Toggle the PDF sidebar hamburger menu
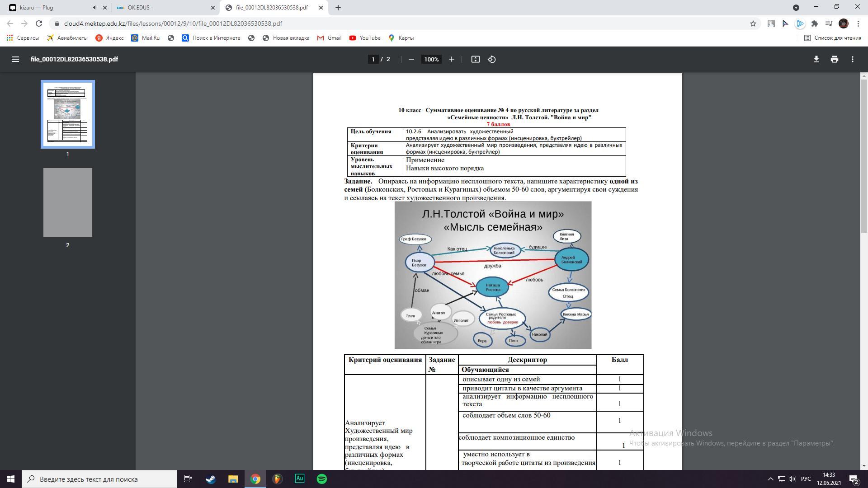868x488 pixels. [15, 59]
